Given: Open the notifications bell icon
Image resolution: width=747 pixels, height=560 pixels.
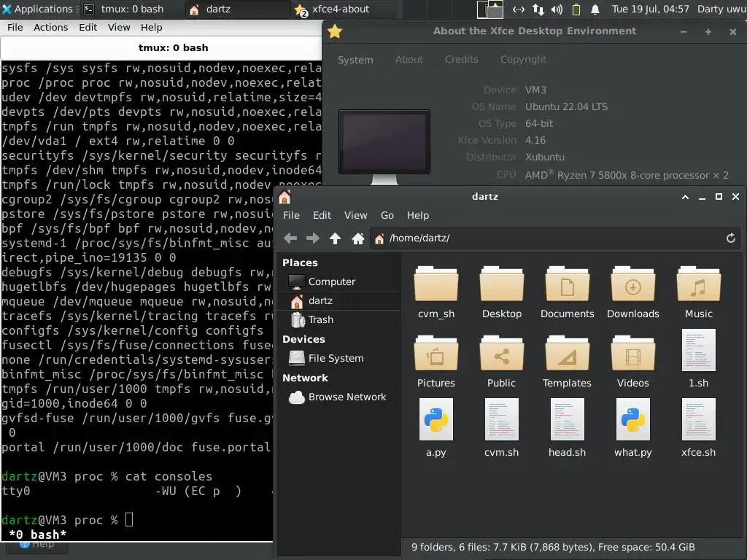Looking at the screenshot, I should tap(595, 9).
